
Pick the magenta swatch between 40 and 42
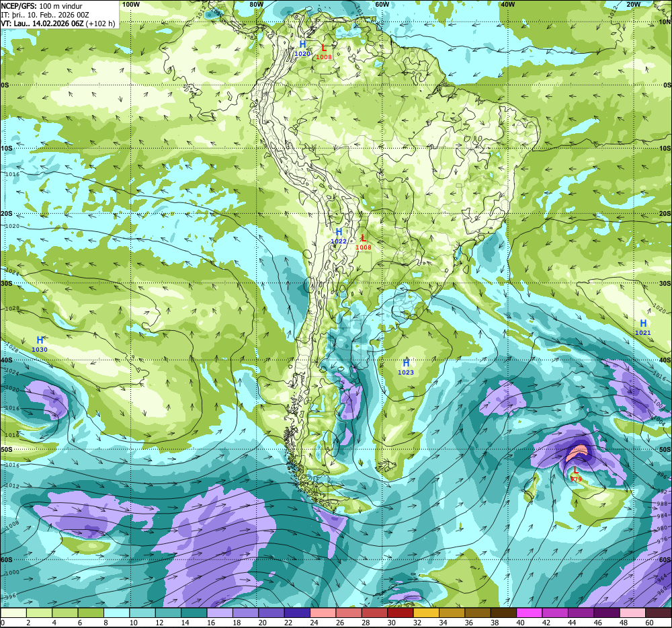pyautogui.click(x=530, y=613)
